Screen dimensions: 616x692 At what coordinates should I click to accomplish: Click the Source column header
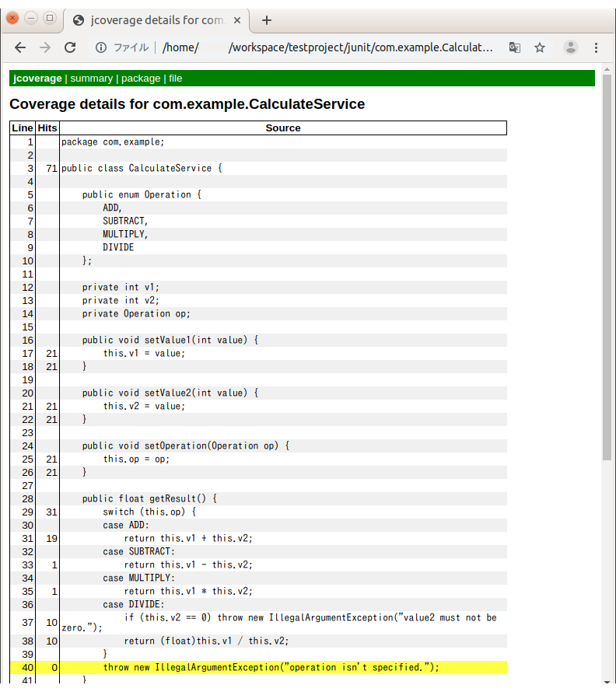tap(283, 128)
